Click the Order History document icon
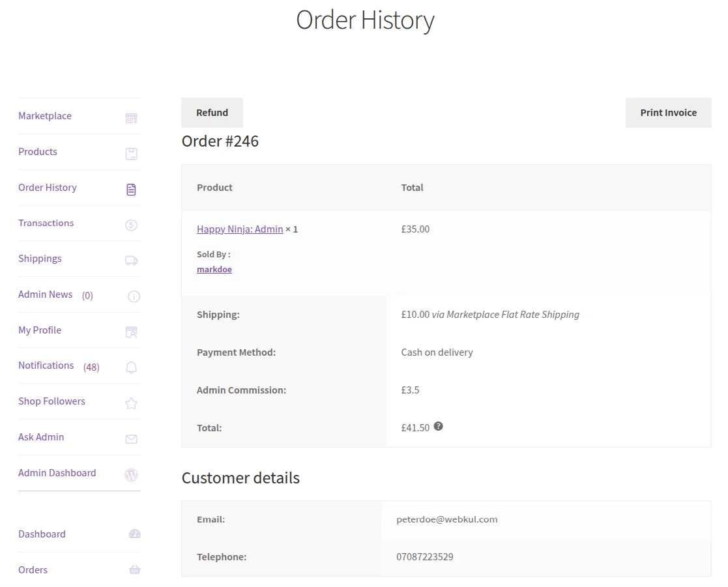 pos(131,189)
